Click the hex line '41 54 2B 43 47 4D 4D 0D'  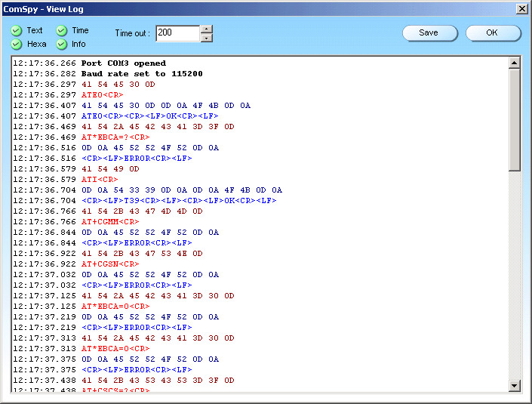(x=142, y=211)
